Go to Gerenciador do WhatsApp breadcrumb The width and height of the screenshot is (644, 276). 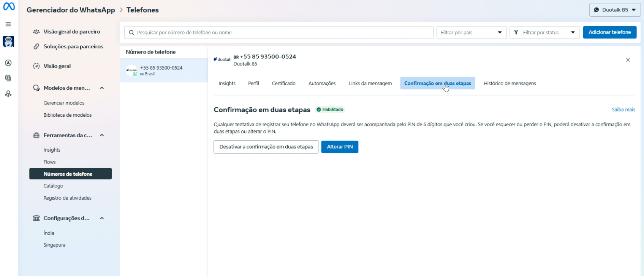click(71, 10)
